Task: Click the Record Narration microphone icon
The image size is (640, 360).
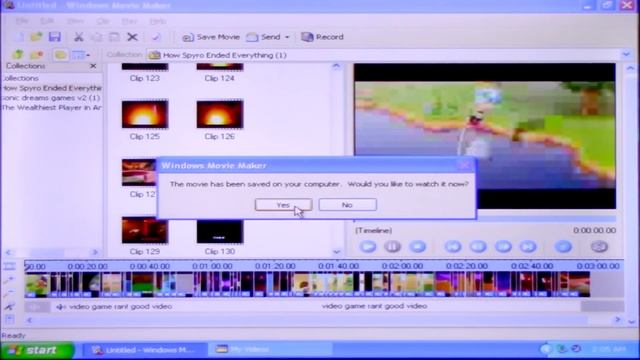Action: pyautogui.click(x=10, y=307)
